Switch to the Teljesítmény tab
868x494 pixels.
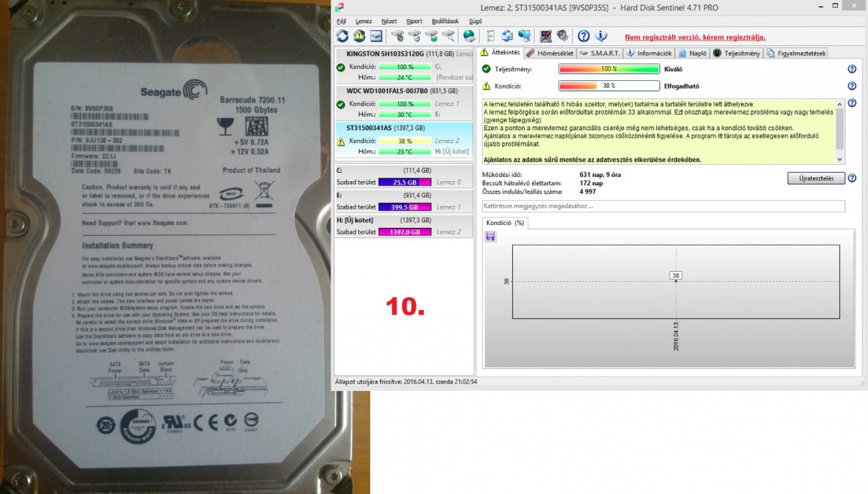pyautogui.click(x=737, y=53)
